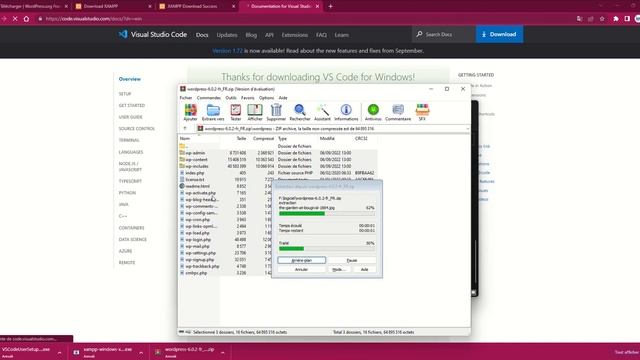The width and height of the screenshot is (640, 360).
Task: Click the Commentaire toolbar icon
Action: pyautogui.click(x=398, y=109)
